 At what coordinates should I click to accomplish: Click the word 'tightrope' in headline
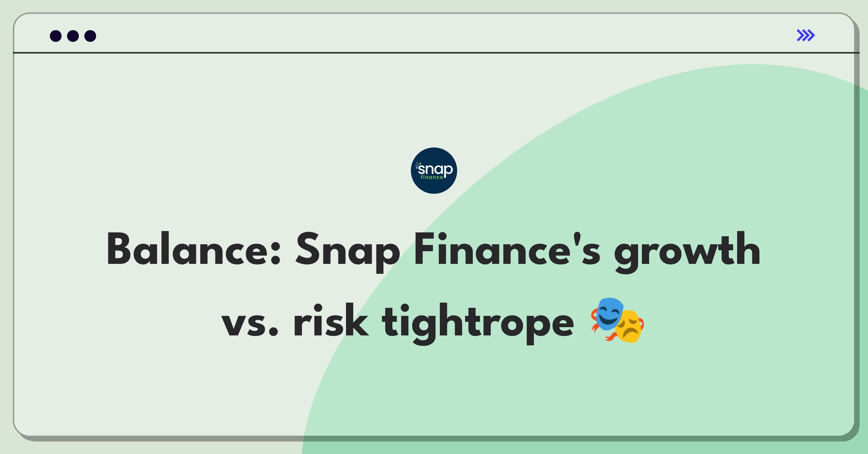point(478,323)
